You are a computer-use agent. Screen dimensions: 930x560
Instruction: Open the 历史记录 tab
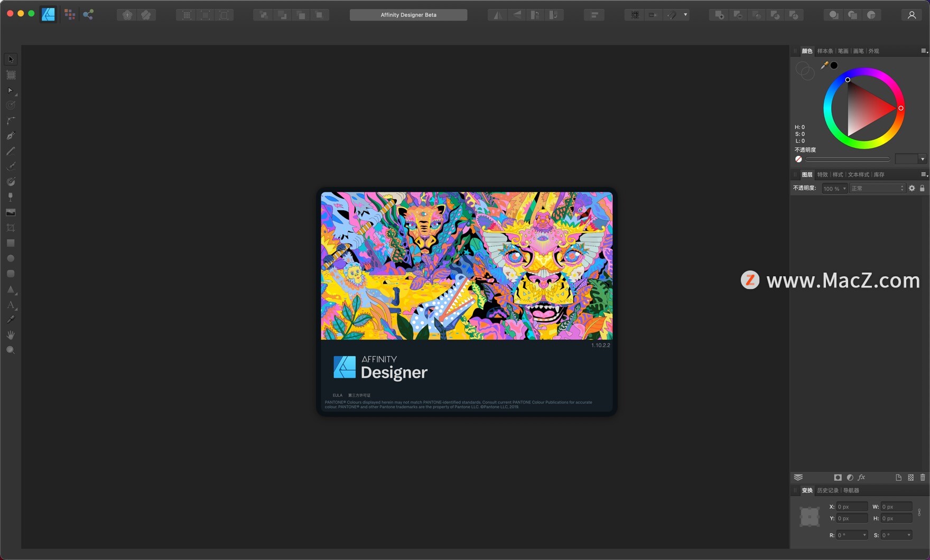point(827,491)
